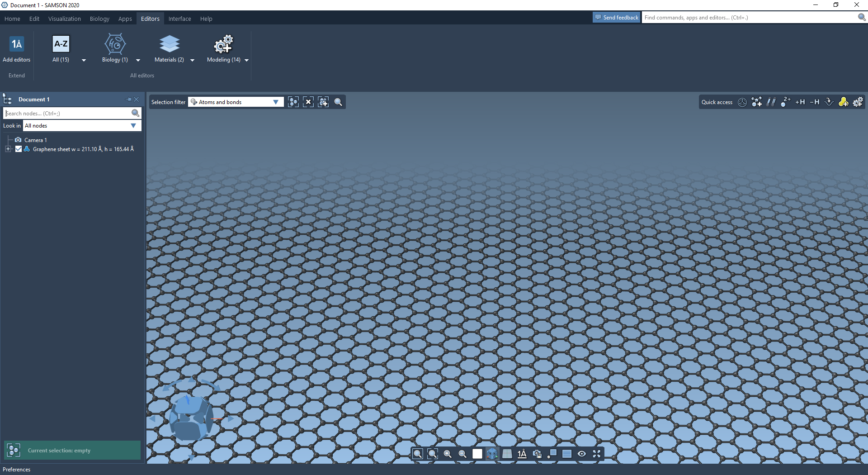Click the screenshot camera save icon
Viewport: 868px width, 475px height.
(537, 454)
